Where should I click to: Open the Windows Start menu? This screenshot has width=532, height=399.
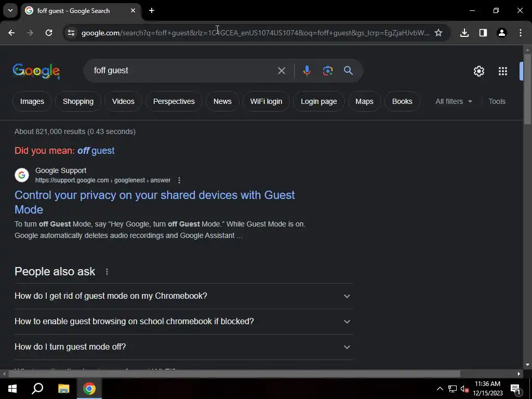tap(12, 389)
